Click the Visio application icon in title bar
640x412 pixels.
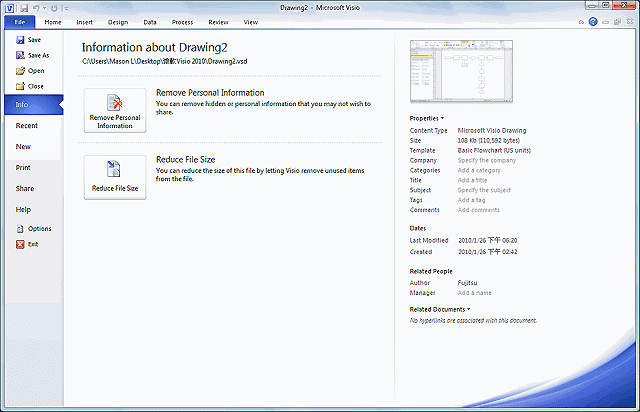(9, 8)
